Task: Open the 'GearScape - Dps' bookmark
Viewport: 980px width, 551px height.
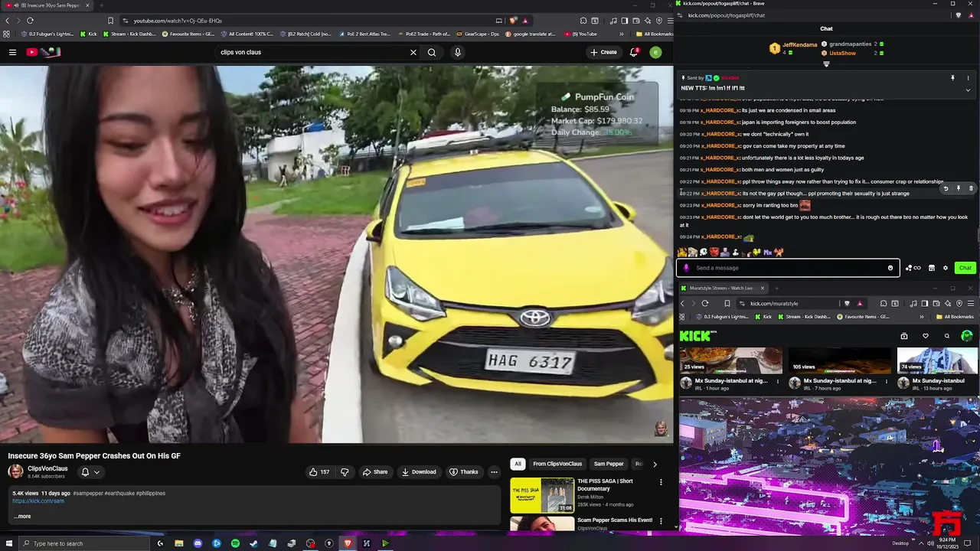Action: tap(477, 34)
